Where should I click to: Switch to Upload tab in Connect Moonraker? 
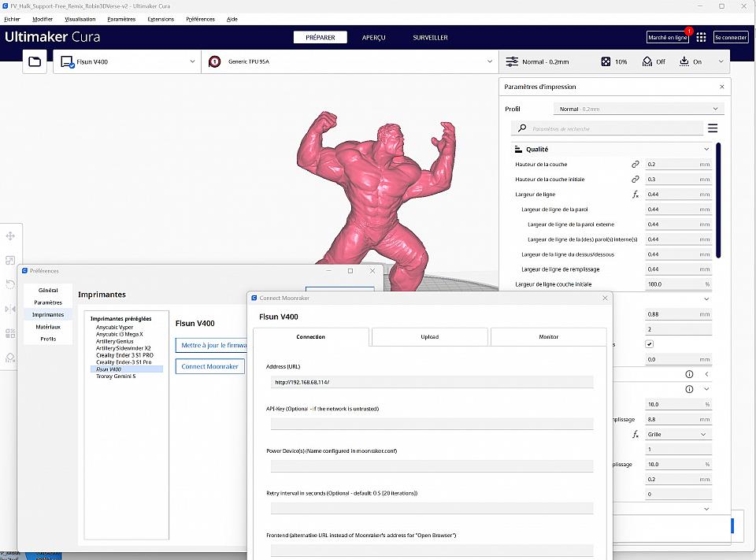tap(430, 336)
